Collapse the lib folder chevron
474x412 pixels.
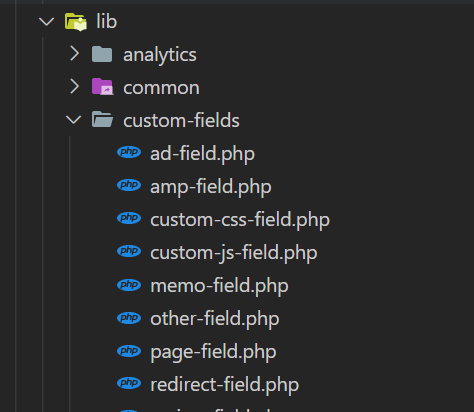tap(46, 22)
